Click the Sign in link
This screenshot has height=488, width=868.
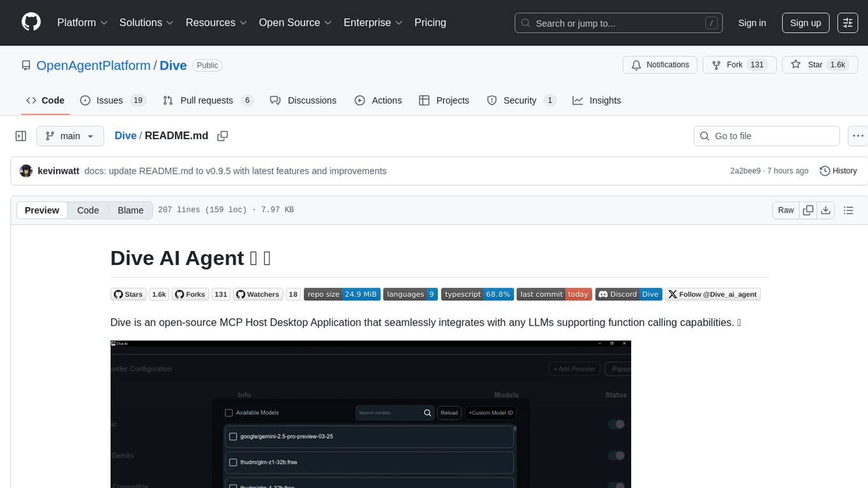[752, 23]
